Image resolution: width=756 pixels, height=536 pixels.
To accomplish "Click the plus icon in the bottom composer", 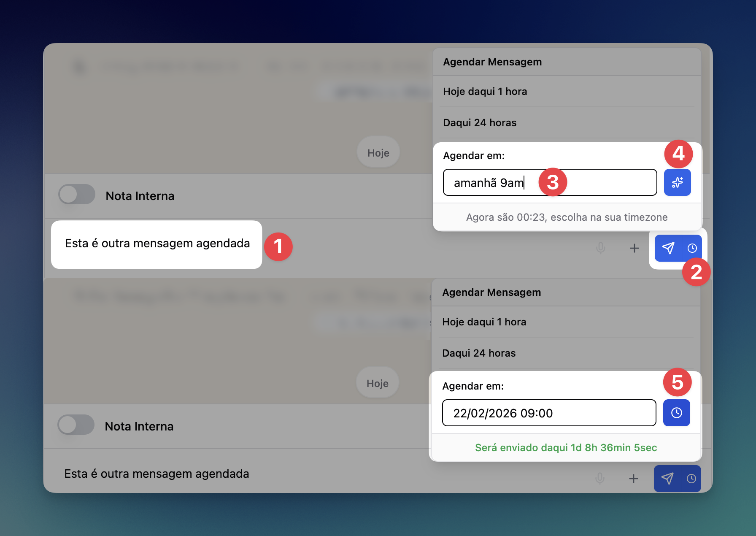I will (x=634, y=479).
